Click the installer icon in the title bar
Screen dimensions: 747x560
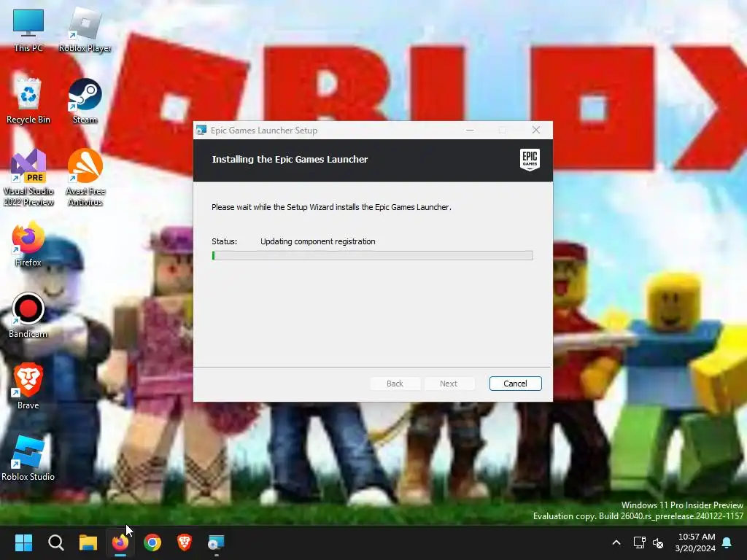pos(201,130)
